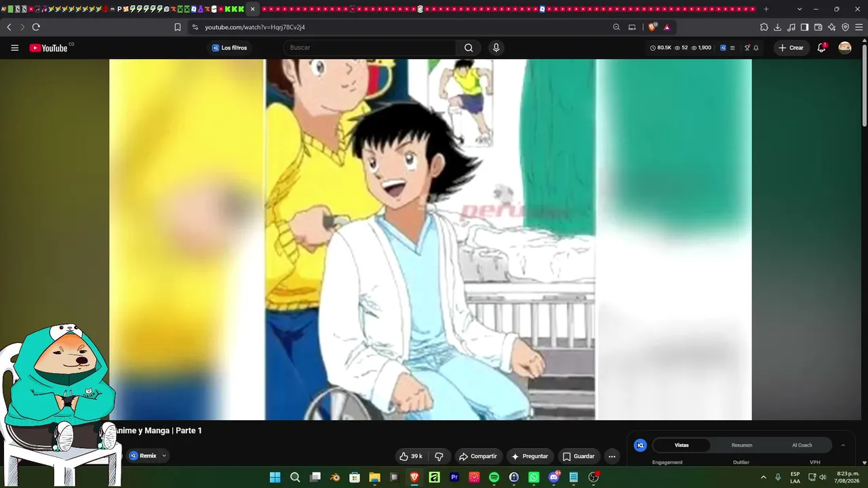Click the blue vidIQ circle in the side panel
Viewport: 868px width, 488px height.
[x=640, y=445]
